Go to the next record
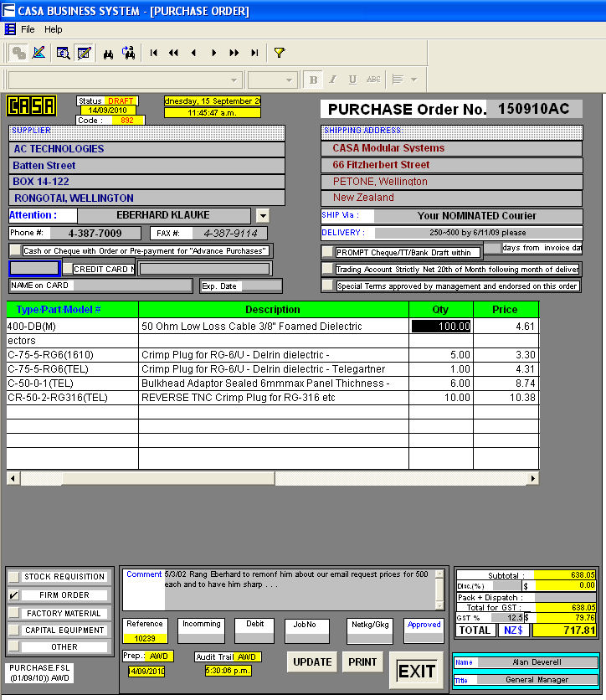 [213, 53]
